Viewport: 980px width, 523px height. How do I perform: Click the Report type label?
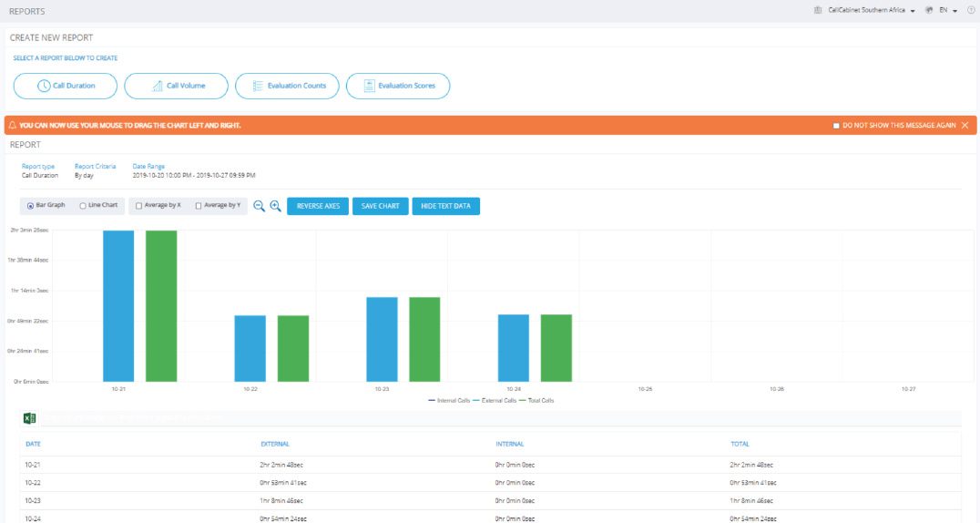38,167
